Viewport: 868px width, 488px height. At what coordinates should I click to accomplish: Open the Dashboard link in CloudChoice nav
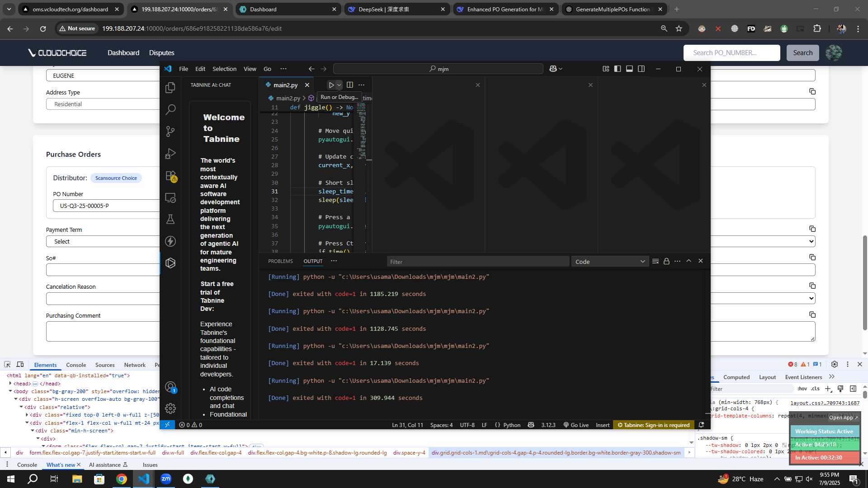click(x=123, y=53)
